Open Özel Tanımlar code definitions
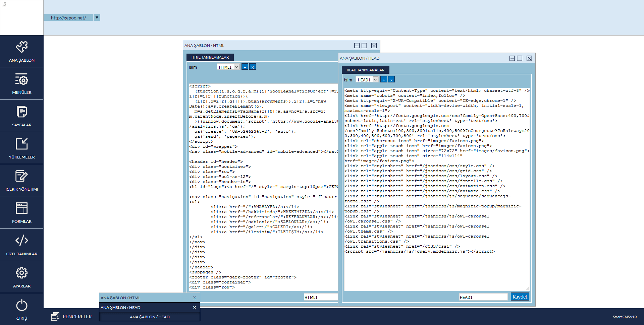The width and height of the screenshot is (644, 325). 22,245
